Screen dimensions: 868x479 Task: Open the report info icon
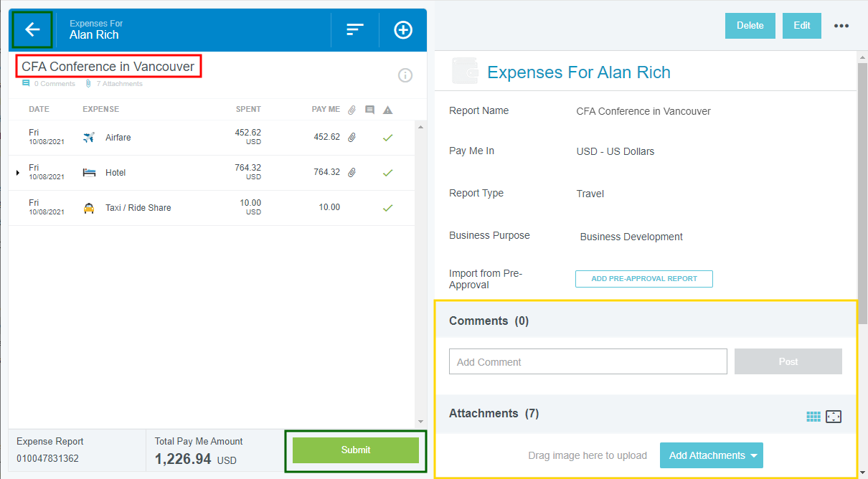coord(405,75)
